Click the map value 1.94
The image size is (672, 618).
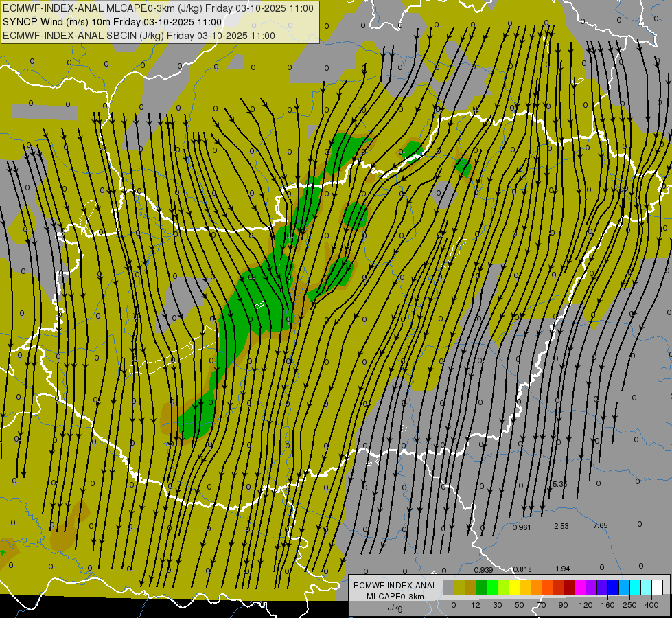[563, 569]
